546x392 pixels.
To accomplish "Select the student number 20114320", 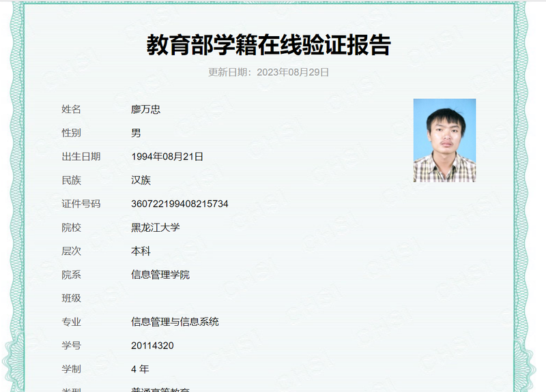I will coord(152,346).
